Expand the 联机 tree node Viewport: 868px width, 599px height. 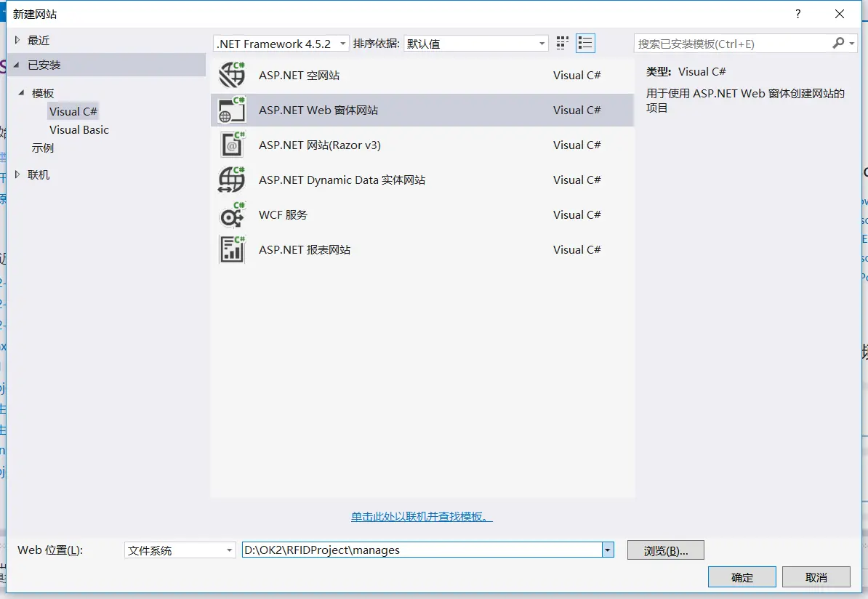(x=17, y=174)
